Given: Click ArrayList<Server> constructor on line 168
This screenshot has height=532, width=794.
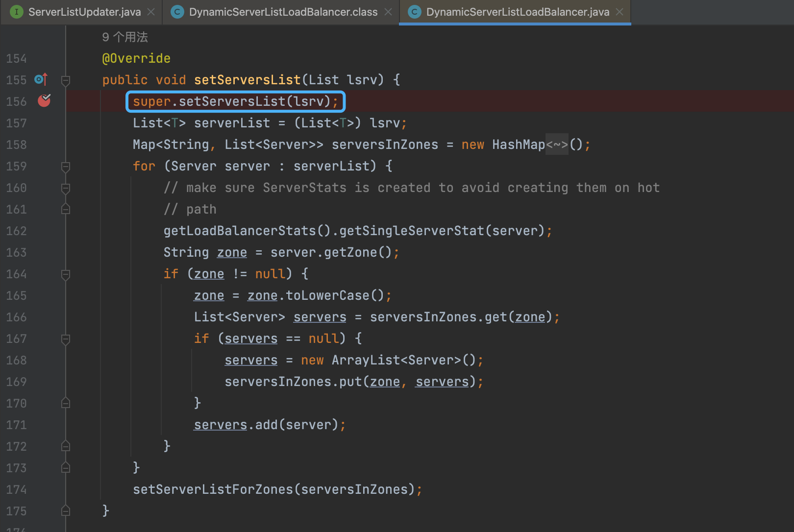Looking at the screenshot, I should [404, 360].
